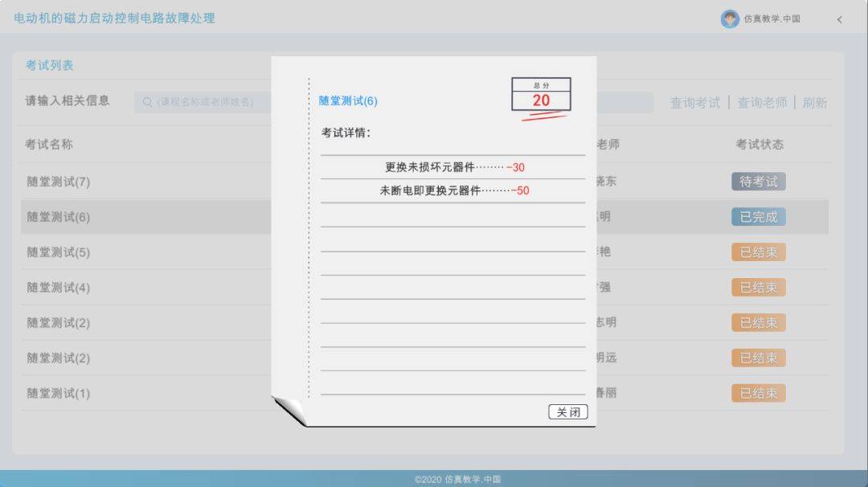
Task: Open the 随堂测试(6) title link
Action: click(x=348, y=100)
